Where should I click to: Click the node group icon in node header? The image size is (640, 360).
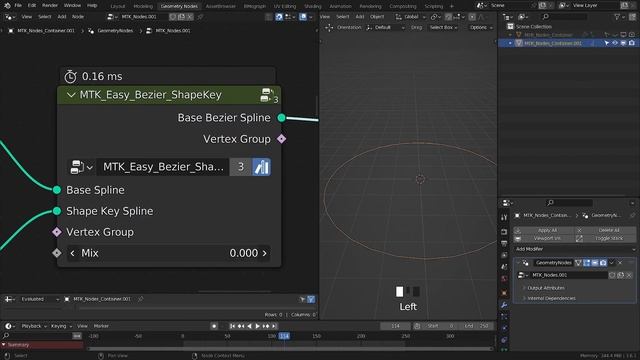point(266,95)
